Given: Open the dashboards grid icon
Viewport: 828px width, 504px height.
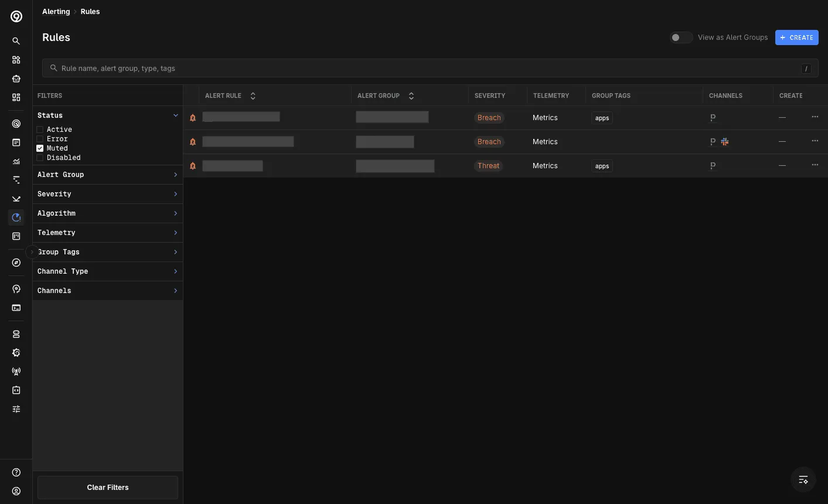Looking at the screenshot, I should (x=16, y=97).
